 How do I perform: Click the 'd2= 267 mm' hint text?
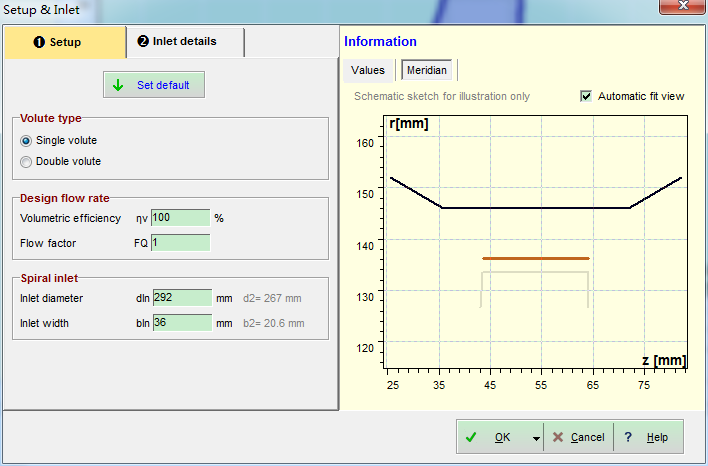[272, 298]
